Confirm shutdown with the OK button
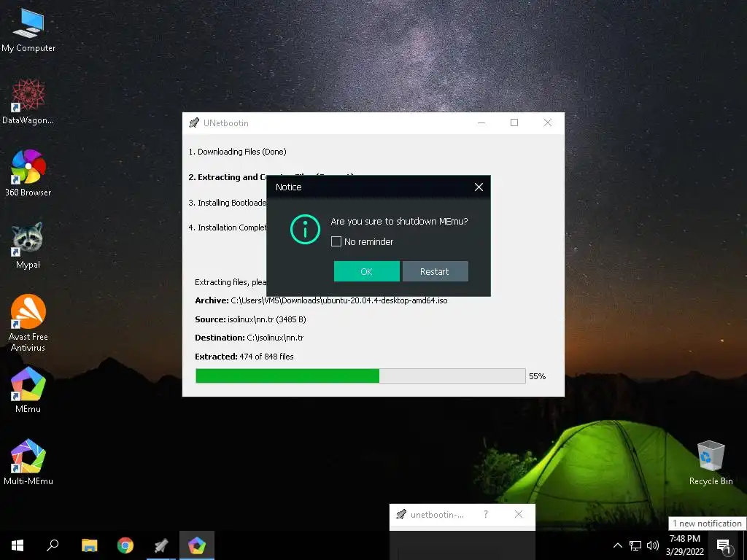Viewport: 747px width, 560px height. pos(366,271)
